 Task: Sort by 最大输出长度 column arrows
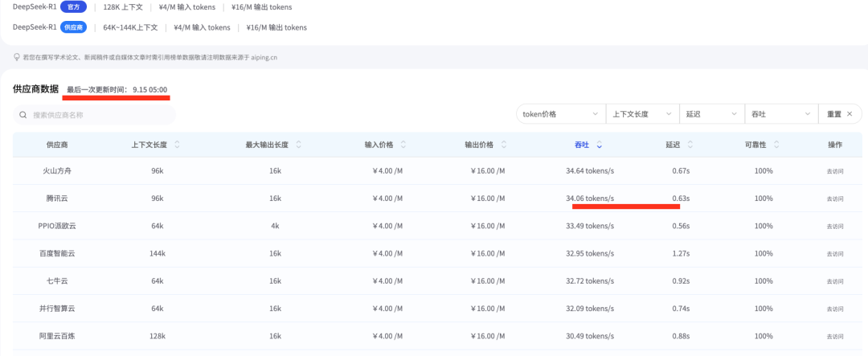point(298,145)
